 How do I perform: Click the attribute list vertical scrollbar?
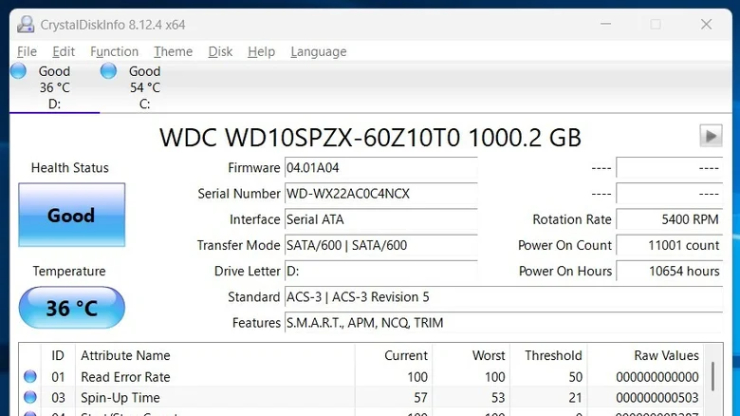click(x=712, y=377)
